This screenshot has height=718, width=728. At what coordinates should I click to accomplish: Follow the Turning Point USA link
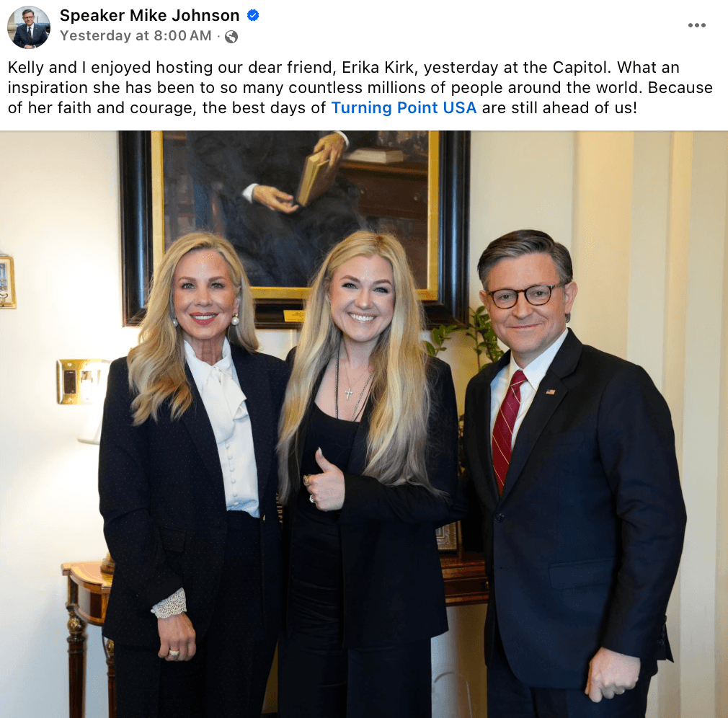404,107
